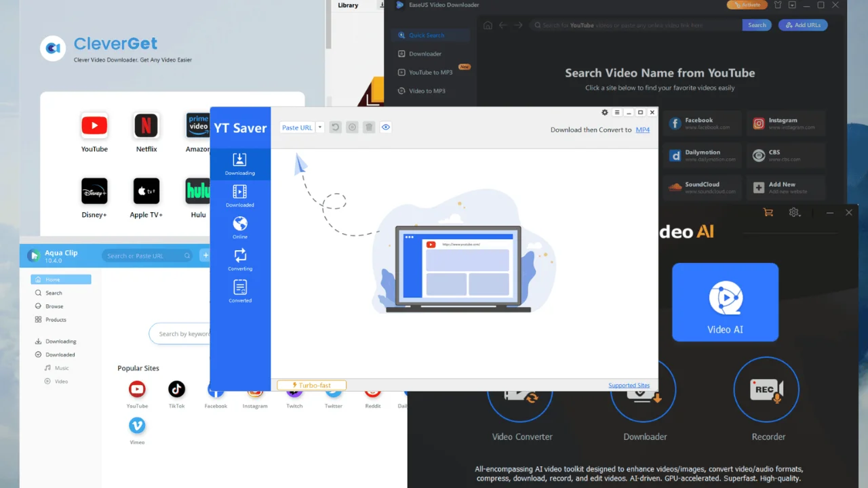Open the Disney+ icon in CleverGet
The width and height of the screenshot is (868, 488).
tap(94, 191)
